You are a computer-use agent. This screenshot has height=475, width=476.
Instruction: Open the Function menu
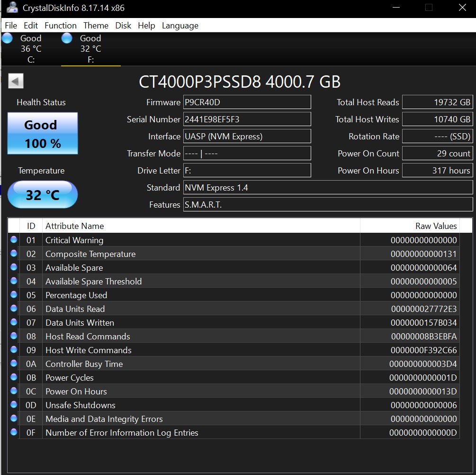(61, 26)
